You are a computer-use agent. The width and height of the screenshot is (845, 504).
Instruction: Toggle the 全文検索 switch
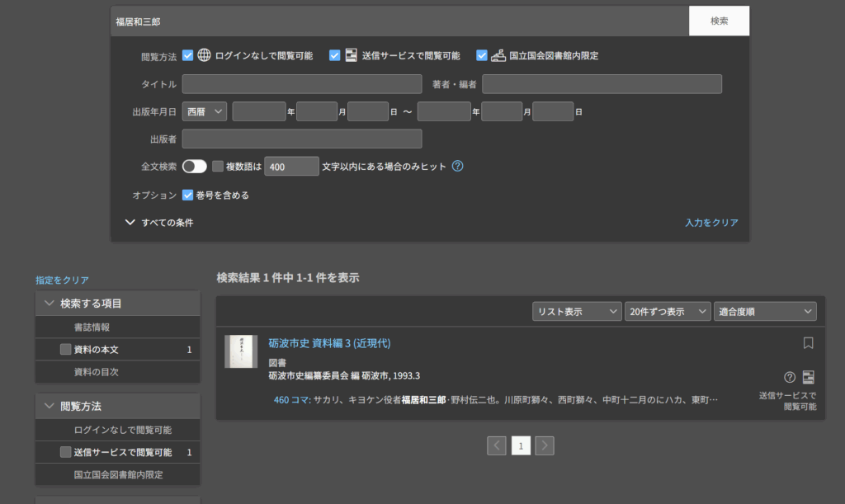click(195, 166)
